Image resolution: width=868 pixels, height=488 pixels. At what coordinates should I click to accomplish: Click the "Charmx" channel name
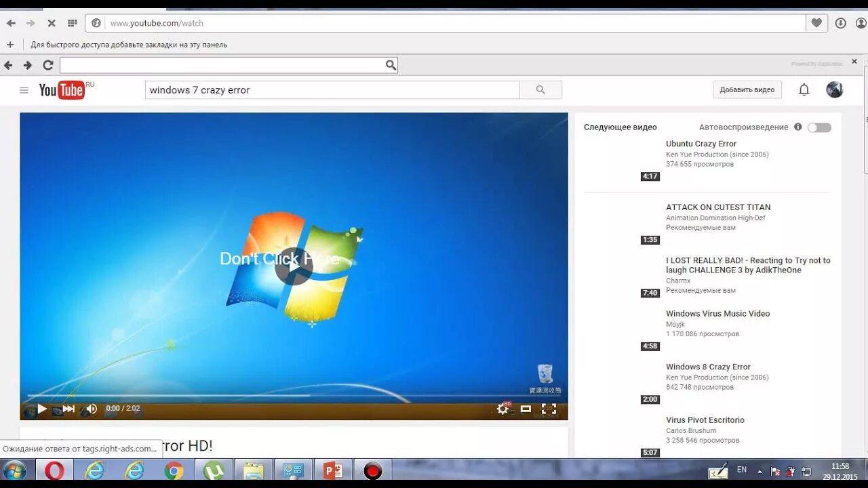click(x=678, y=281)
